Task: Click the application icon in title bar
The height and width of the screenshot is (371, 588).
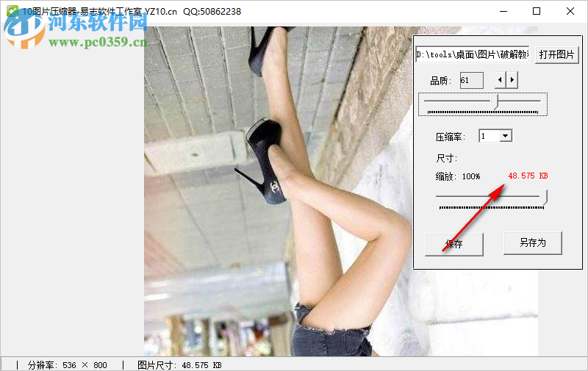Action: [x=12, y=11]
